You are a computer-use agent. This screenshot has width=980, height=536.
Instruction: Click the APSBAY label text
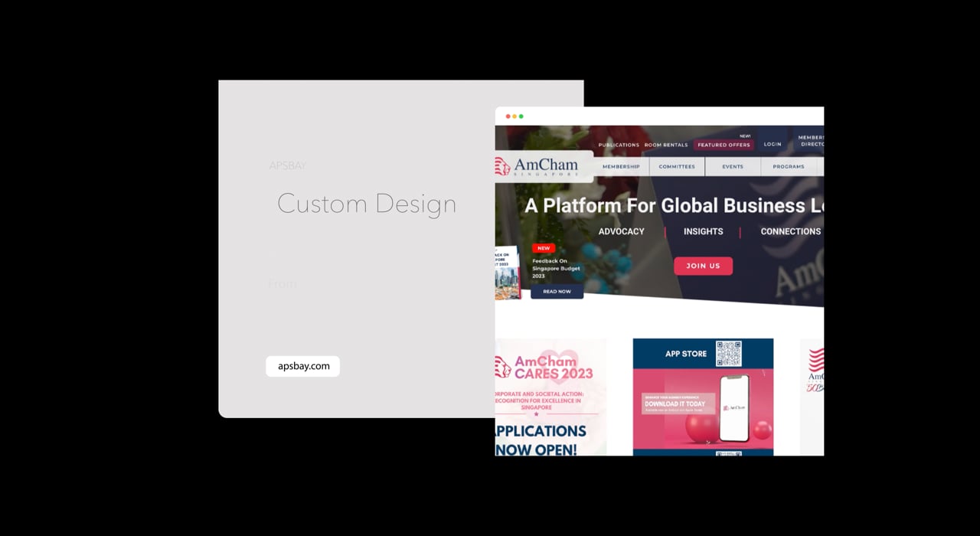(288, 165)
